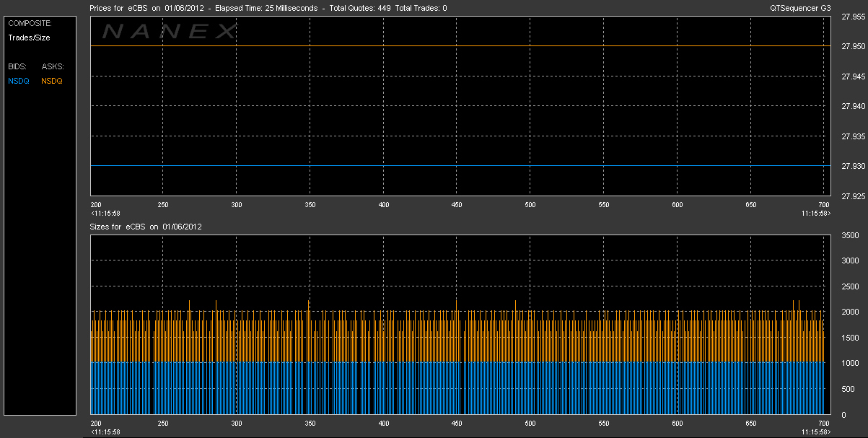Screen dimensions: 868x438
Task: Click the 27.930 price axis label
Action: [x=854, y=166]
